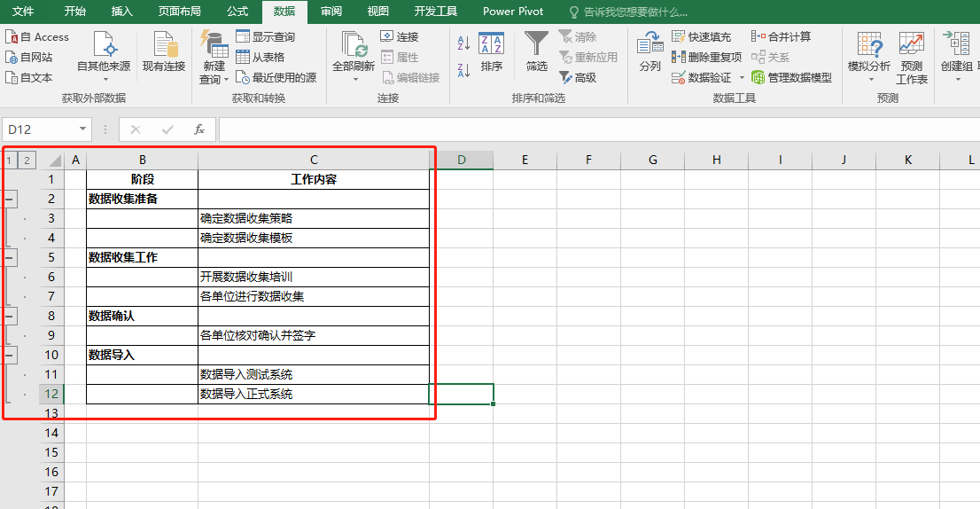Viewport: 980px width, 509px height.
Task: Open 模拟分析 what-if menu
Action: click(868, 58)
